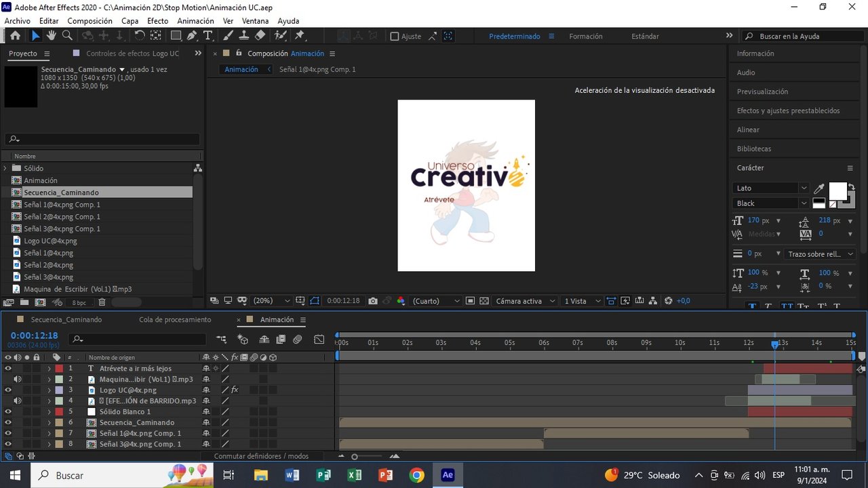This screenshot has height=488, width=868.
Task: Click the snapshot camera icon in viewer
Action: 374,301
